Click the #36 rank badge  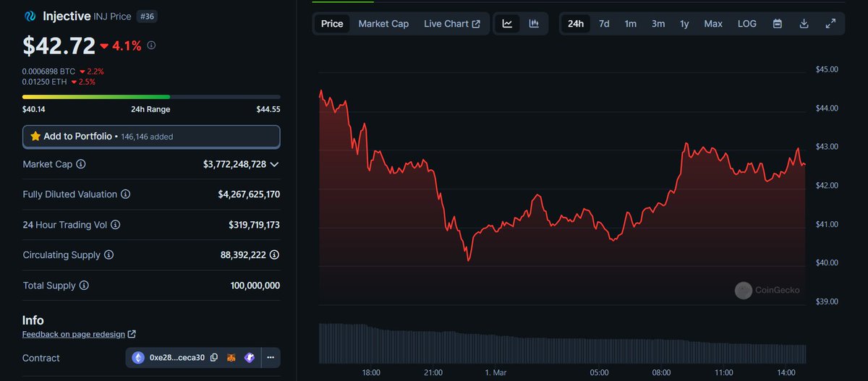pos(147,16)
